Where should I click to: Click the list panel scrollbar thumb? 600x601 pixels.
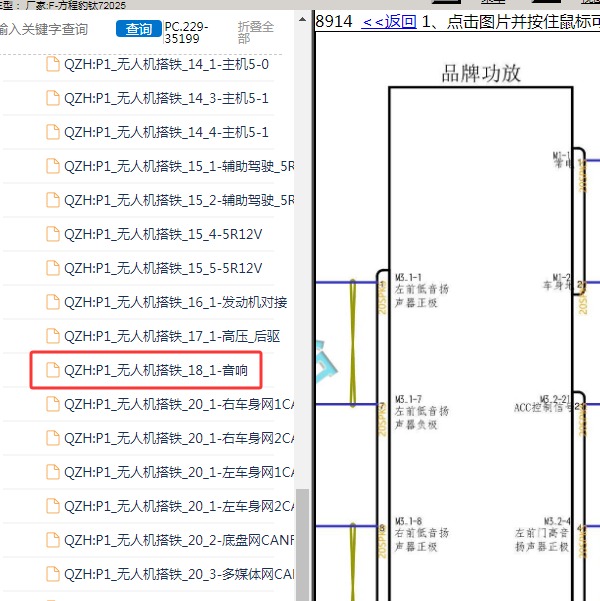point(302,544)
